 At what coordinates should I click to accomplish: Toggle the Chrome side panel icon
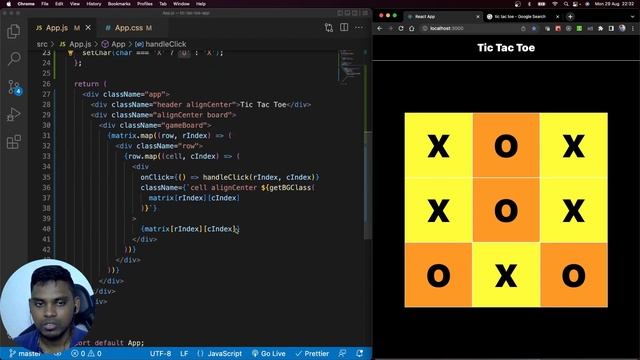(611, 29)
